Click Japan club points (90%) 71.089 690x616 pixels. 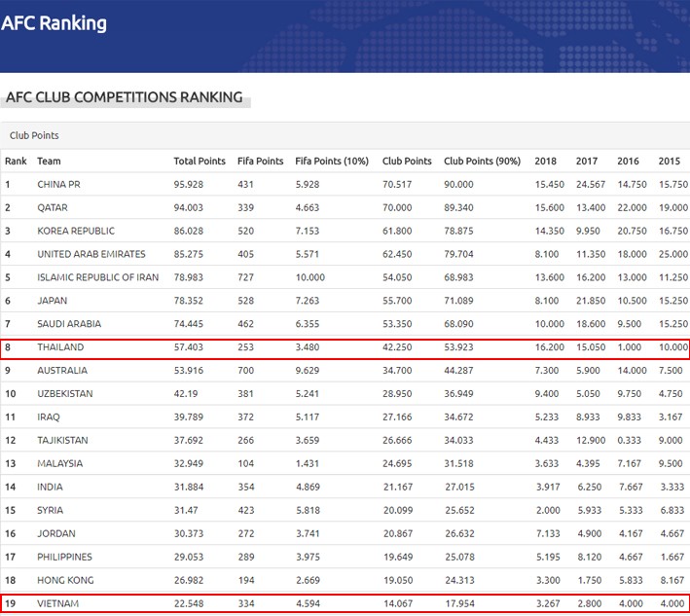click(458, 301)
